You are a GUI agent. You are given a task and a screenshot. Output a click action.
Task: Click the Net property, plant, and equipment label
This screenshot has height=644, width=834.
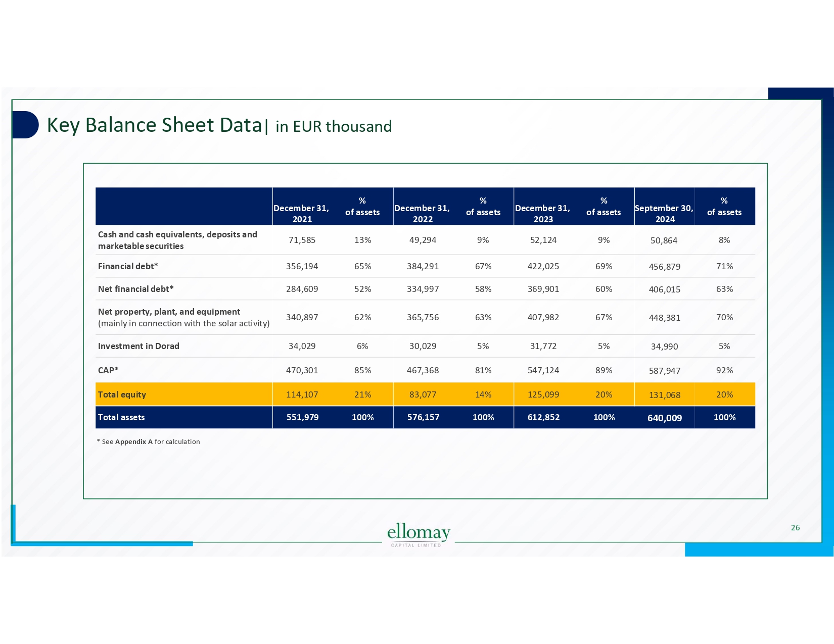tap(169, 312)
